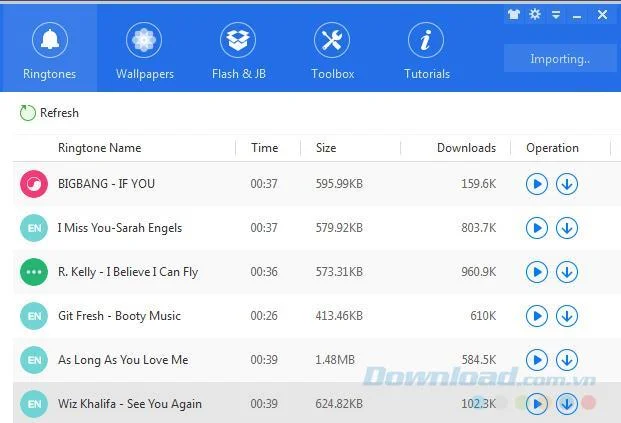The height and width of the screenshot is (423, 621).
Task: Select As Long As You Love Me title
Action: pos(123,360)
